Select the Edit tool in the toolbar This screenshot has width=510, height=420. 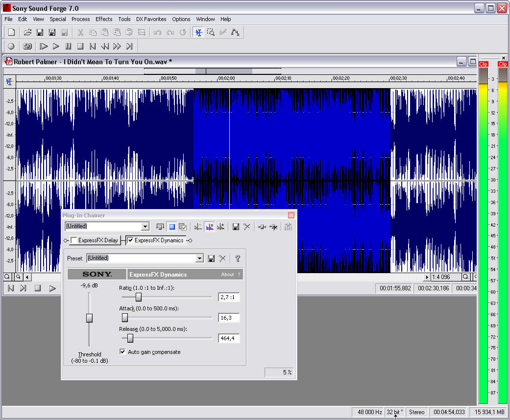(x=199, y=32)
